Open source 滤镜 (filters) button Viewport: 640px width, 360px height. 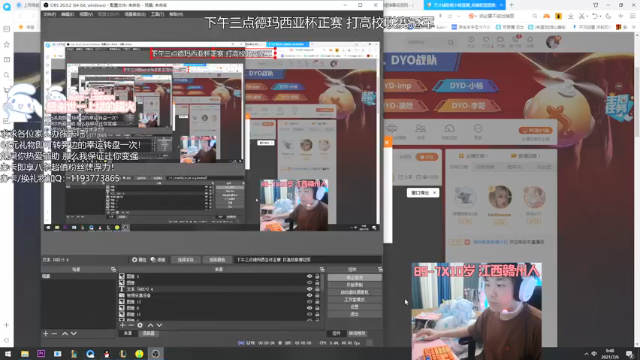(158, 260)
